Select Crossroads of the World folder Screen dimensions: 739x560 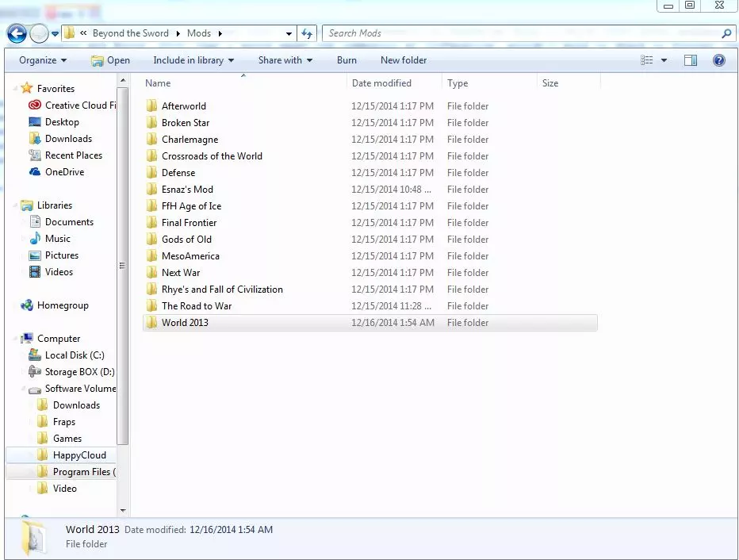tap(212, 156)
